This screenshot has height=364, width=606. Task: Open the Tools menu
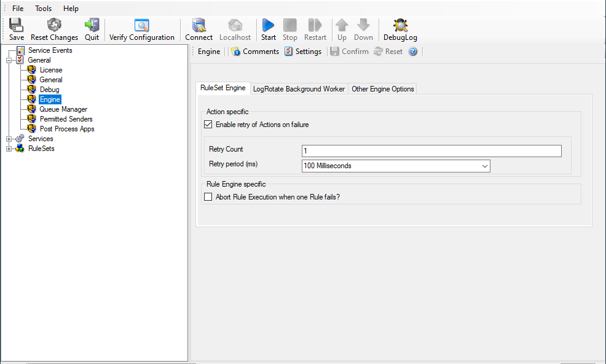(x=43, y=9)
